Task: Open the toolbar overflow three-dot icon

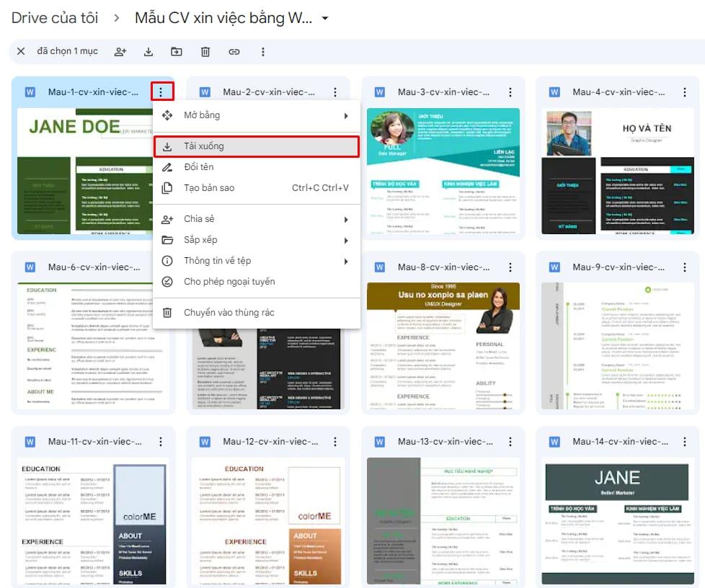Action: [x=262, y=51]
